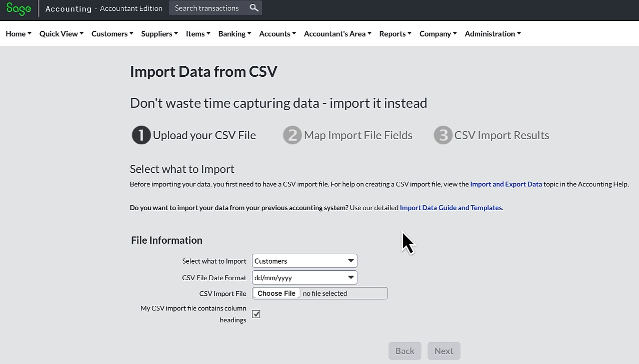
Task: Click the search magnifier icon
Action: point(254,8)
